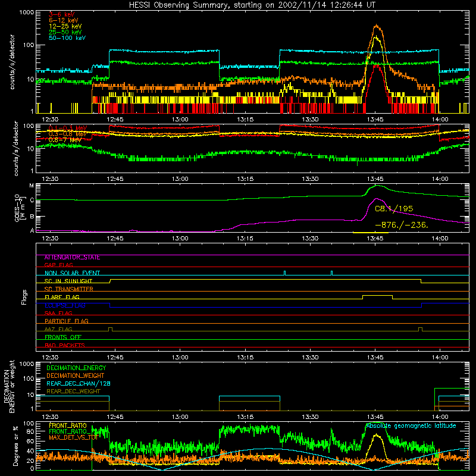Click the raised FLARE_FLAG pulse near 13:45
Screen dimensions: 476x476
pos(377,297)
